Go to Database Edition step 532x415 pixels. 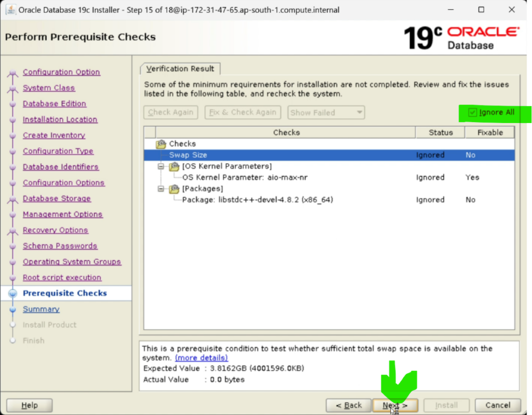point(55,103)
